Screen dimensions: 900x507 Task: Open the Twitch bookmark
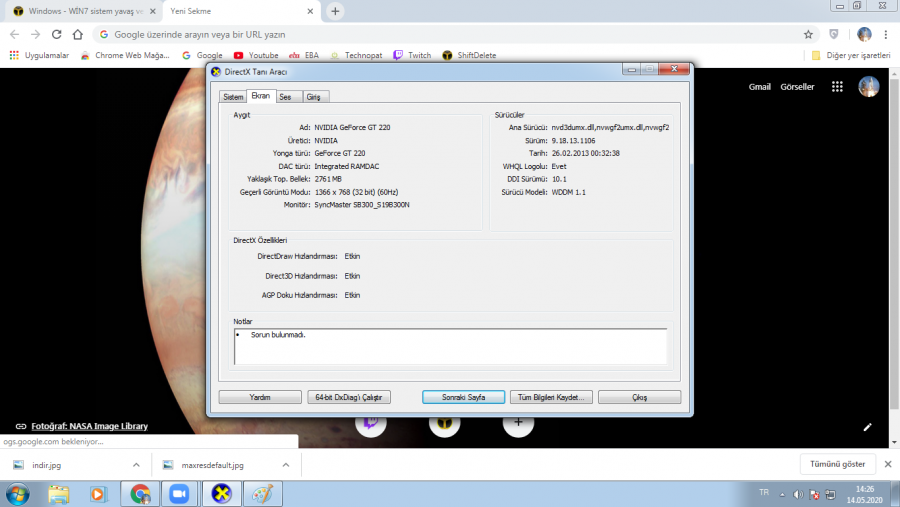[412, 55]
